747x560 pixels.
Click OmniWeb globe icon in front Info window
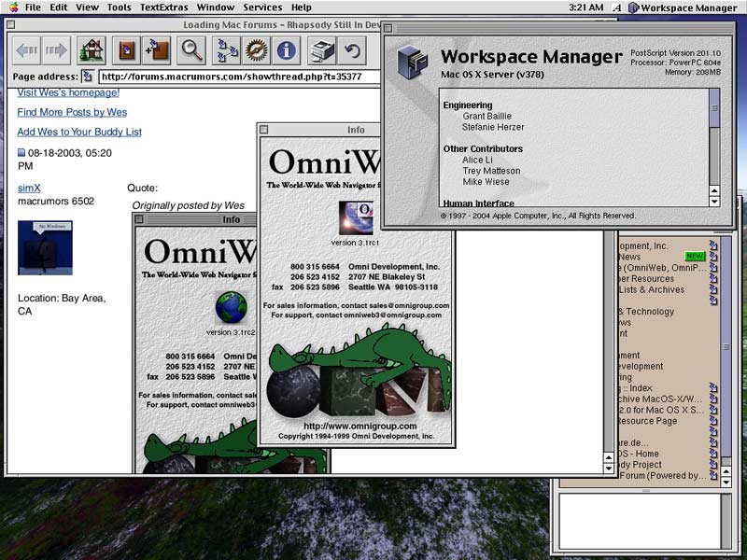[356, 217]
